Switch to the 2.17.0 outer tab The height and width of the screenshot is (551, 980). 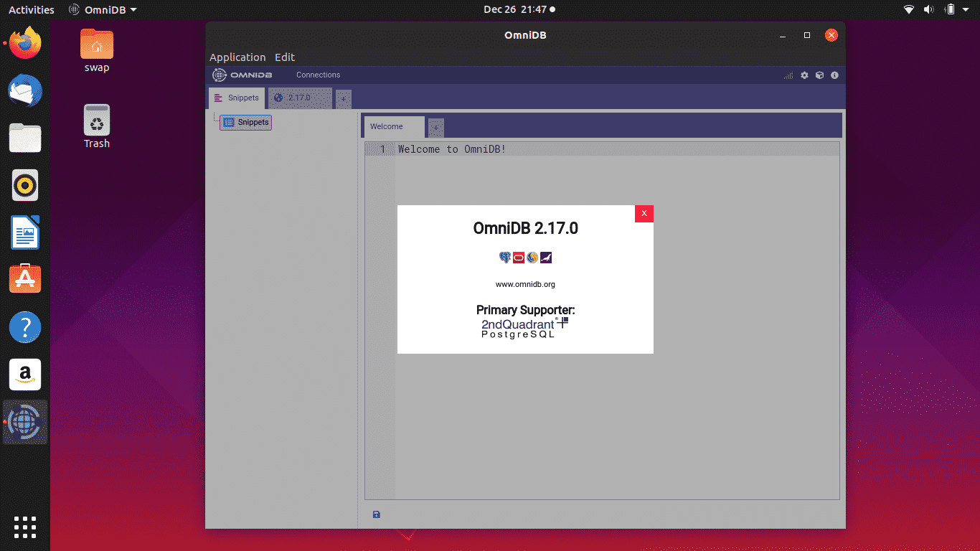299,98
